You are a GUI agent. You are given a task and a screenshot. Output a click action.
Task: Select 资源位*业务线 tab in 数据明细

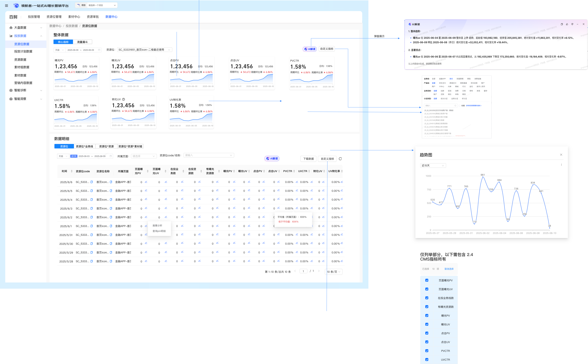pos(84,146)
